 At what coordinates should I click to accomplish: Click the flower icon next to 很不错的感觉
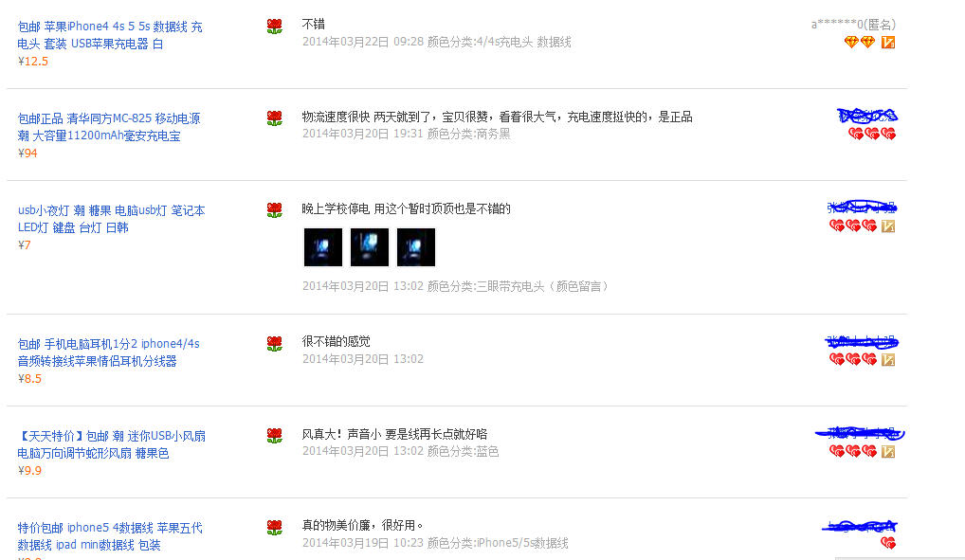[275, 344]
